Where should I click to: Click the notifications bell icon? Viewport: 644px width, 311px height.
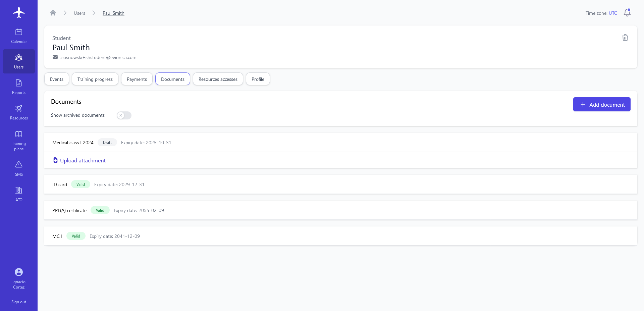[627, 13]
